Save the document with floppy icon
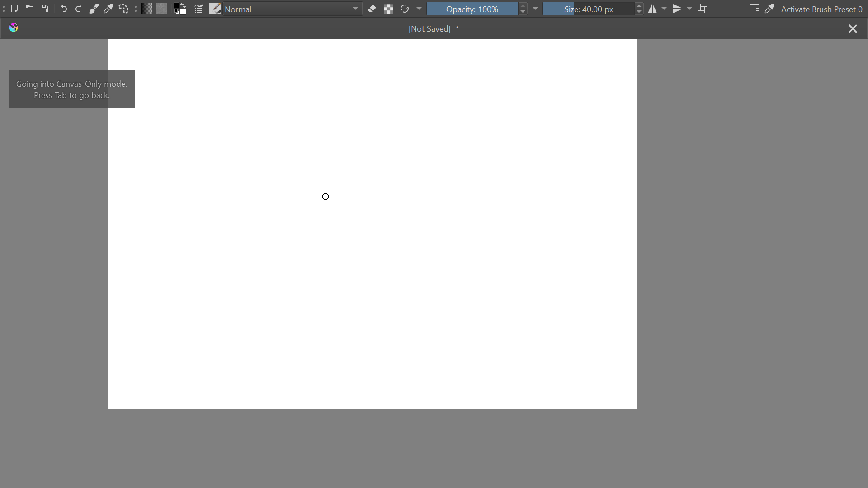868x488 pixels. (x=44, y=9)
